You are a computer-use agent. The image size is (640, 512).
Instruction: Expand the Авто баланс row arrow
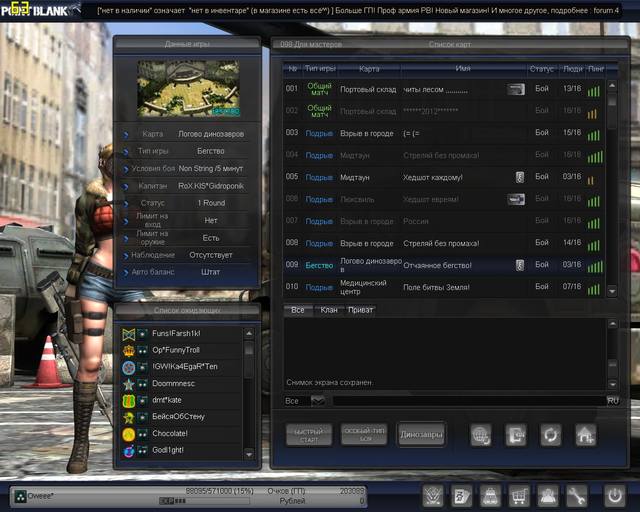click(x=126, y=272)
